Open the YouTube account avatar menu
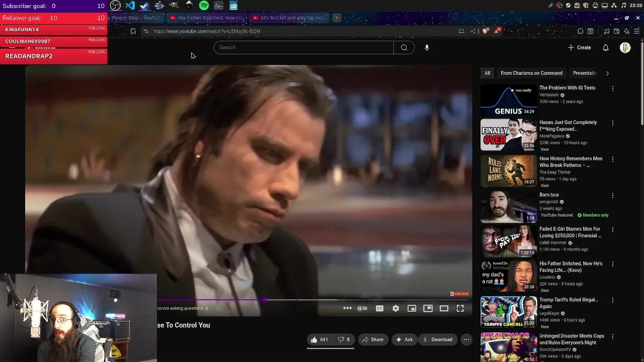 click(x=625, y=47)
